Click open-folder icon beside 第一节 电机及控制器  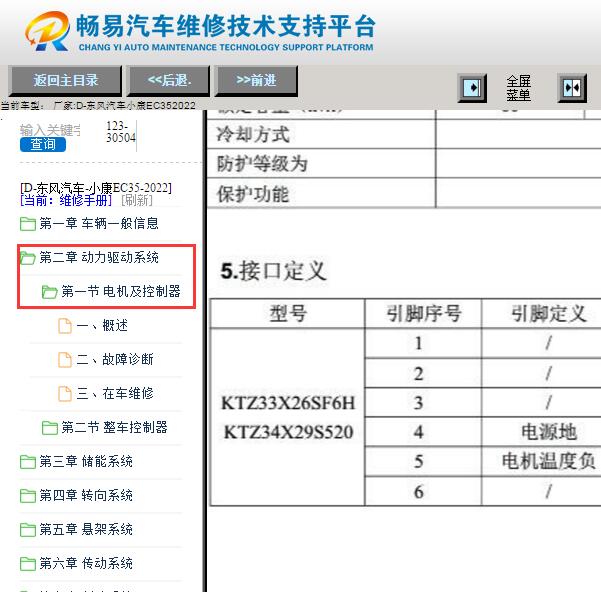coord(49,292)
